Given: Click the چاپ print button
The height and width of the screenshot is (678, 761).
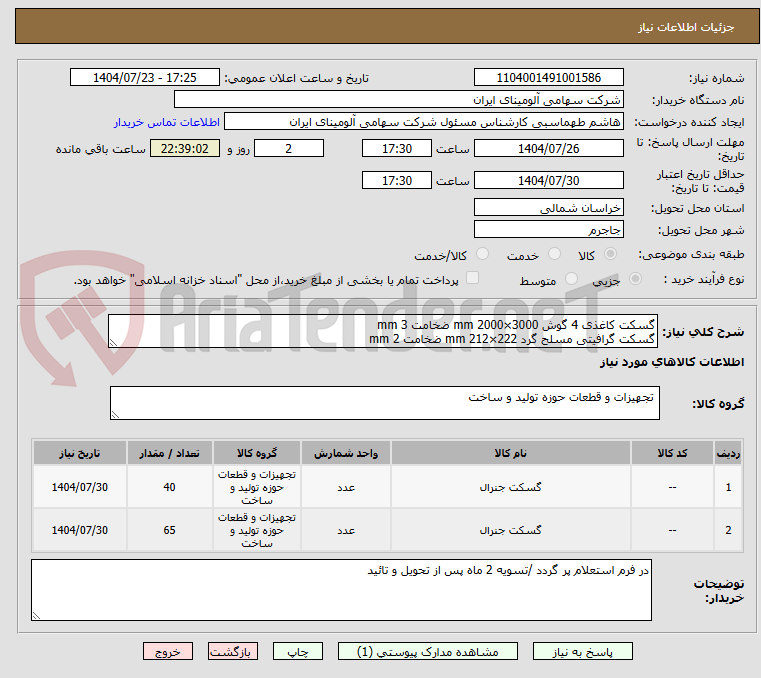Looking at the screenshot, I should (x=298, y=651).
